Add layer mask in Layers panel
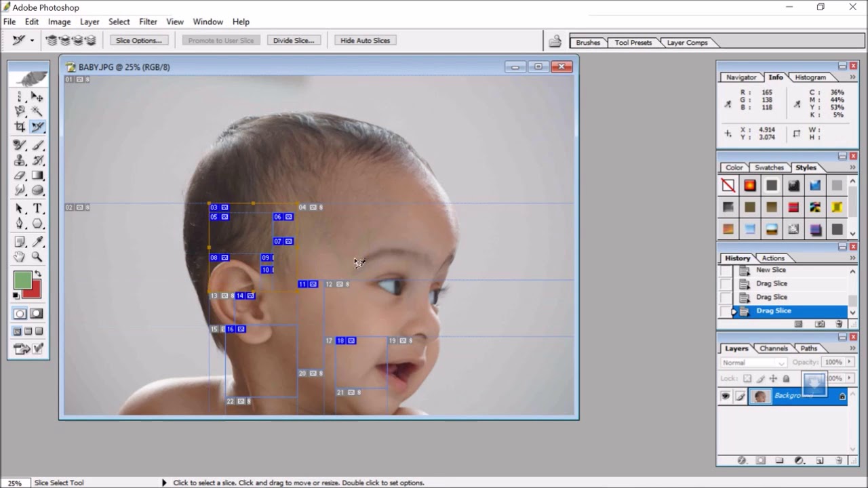 pos(760,460)
